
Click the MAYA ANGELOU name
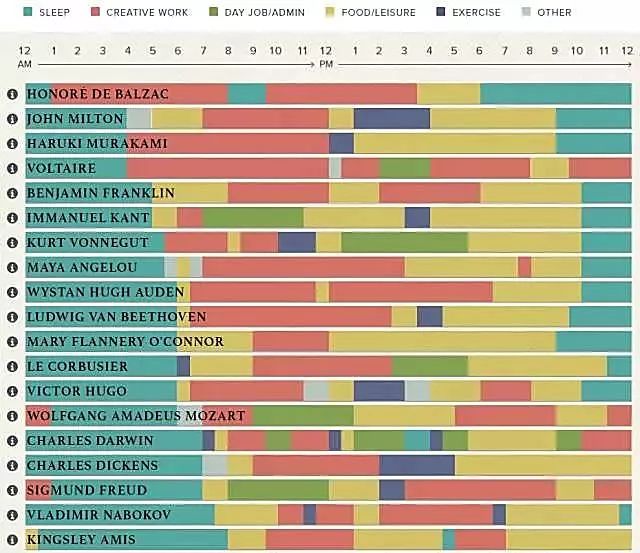[x=82, y=267]
